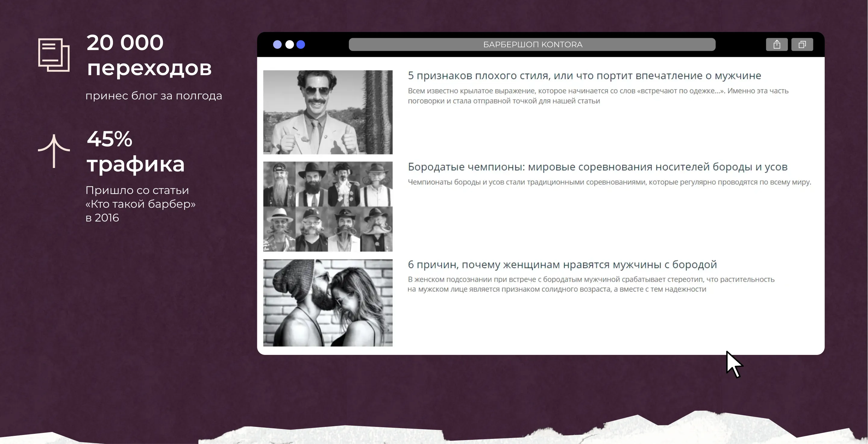Click excerpt 'Чемпионаты бороды и усов стали'
Image resolution: width=868 pixels, height=444 pixels.
pyautogui.click(x=609, y=182)
